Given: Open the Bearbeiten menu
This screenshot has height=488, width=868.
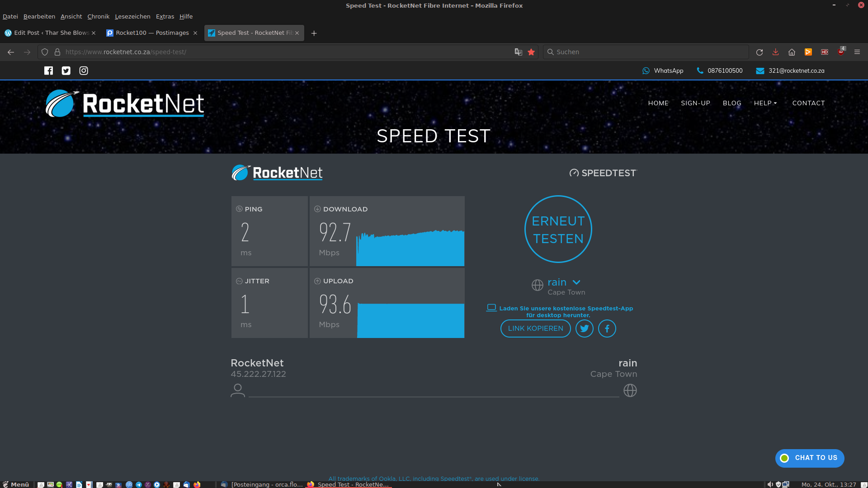Looking at the screenshot, I should (x=39, y=16).
